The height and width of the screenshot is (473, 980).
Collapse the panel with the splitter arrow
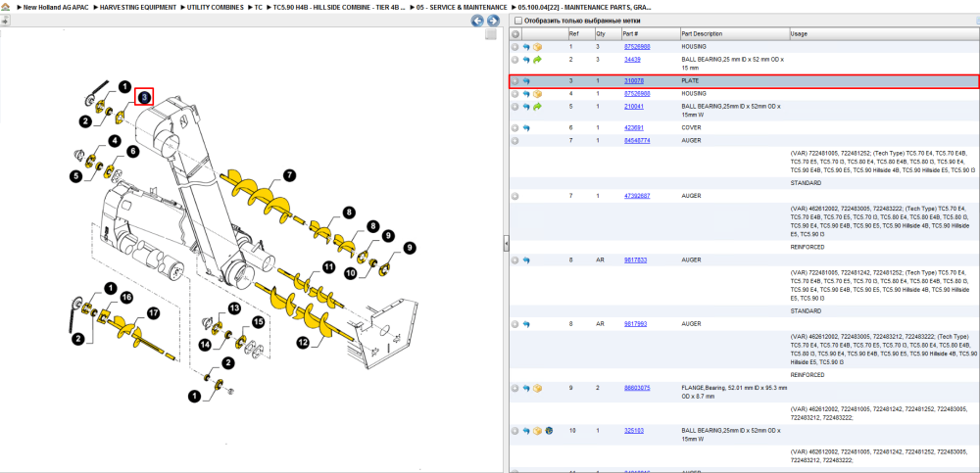tap(506, 244)
